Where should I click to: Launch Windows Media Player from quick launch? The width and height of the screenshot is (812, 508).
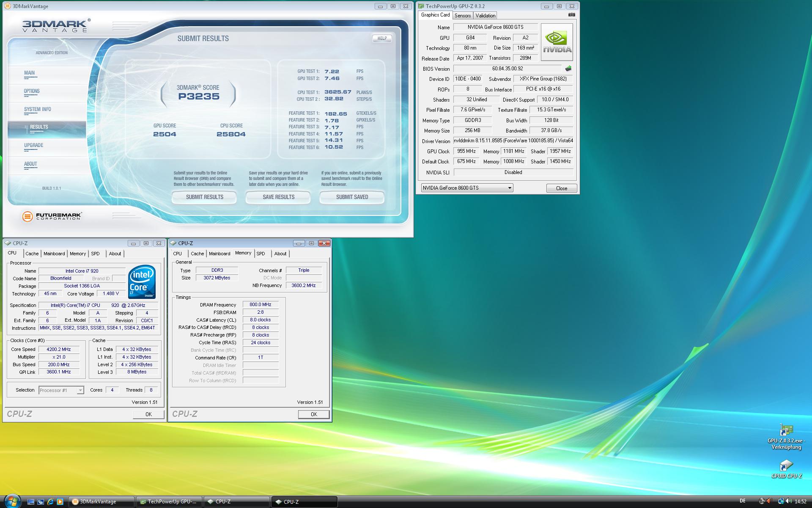pos(60,502)
